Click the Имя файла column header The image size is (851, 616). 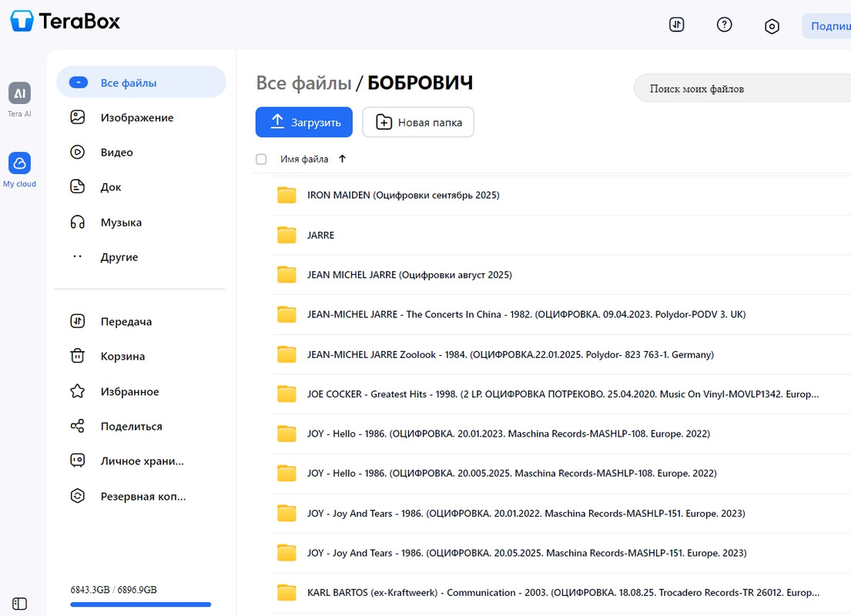tap(304, 159)
